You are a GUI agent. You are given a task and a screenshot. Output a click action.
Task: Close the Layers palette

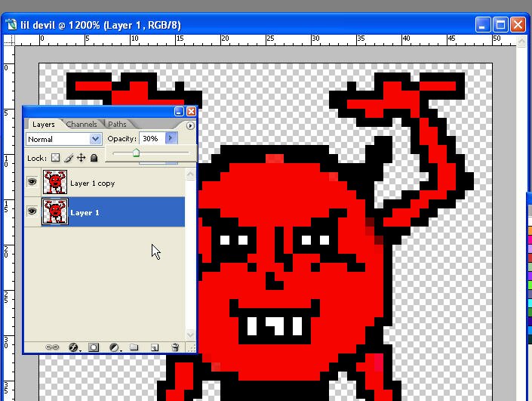click(x=192, y=111)
